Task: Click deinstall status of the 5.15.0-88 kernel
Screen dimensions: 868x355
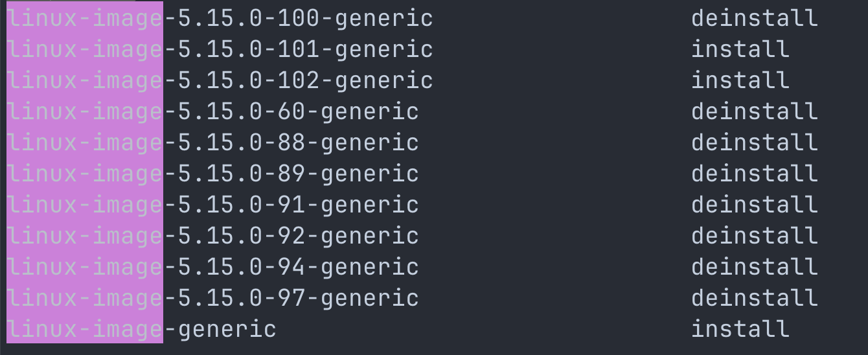Action: [755, 143]
